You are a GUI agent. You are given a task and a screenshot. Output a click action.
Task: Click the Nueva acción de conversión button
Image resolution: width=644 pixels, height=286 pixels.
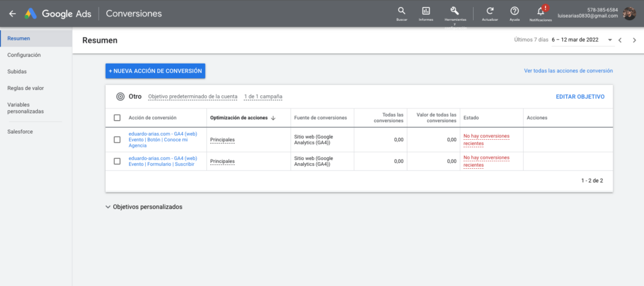[x=155, y=71]
